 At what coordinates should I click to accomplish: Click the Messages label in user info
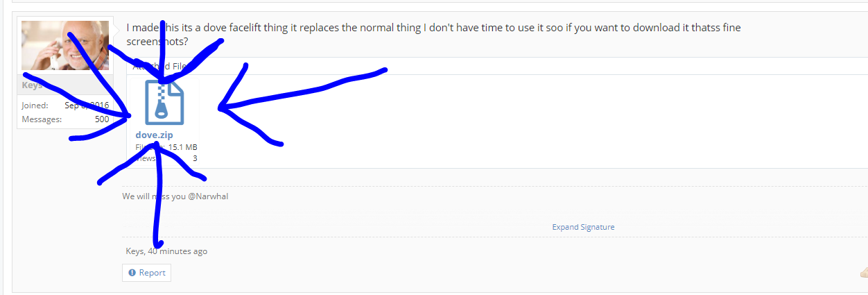(x=41, y=119)
